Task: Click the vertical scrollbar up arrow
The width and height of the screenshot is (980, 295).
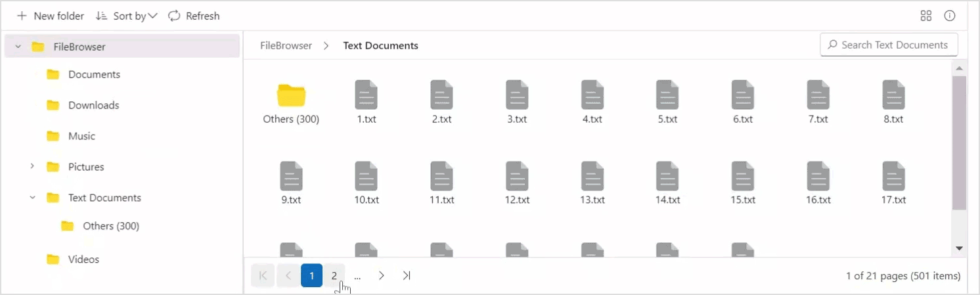Action: tap(959, 68)
